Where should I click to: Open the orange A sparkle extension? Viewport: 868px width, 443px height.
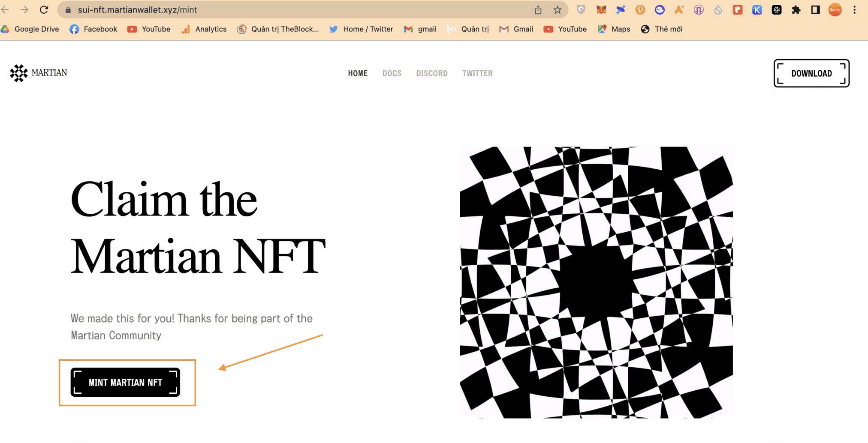pos(679,9)
